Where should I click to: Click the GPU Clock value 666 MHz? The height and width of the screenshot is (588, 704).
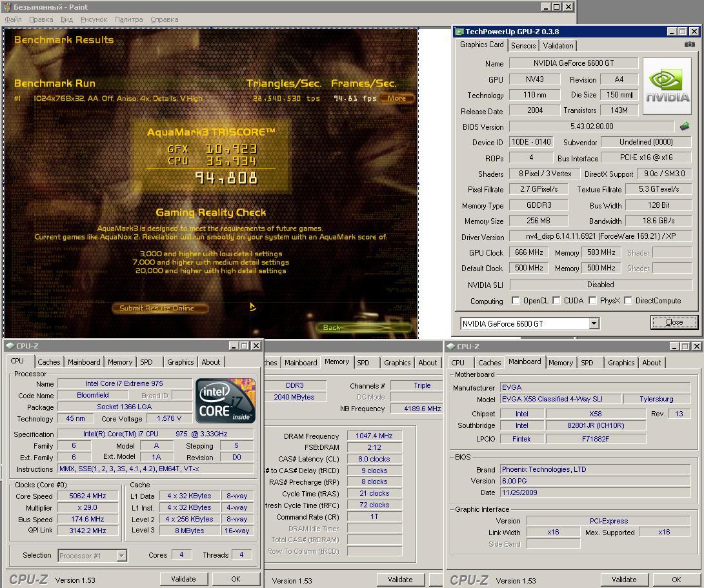pyautogui.click(x=529, y=252)
